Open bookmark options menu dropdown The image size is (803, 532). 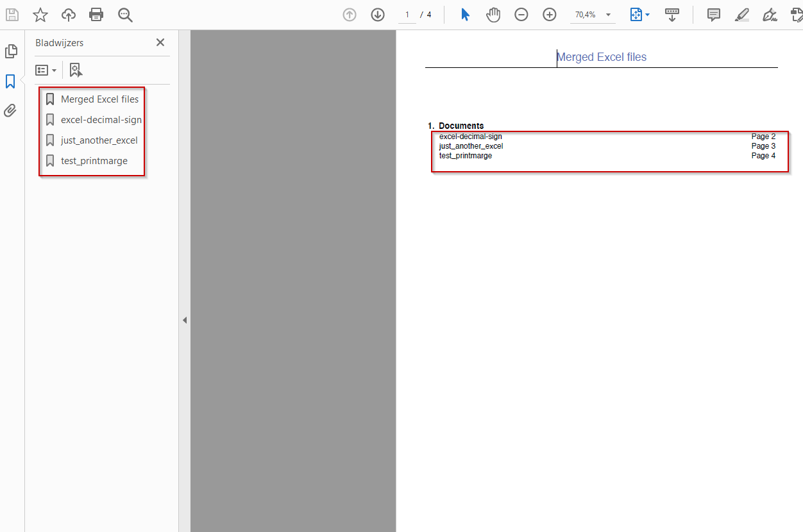tap(46, 70)
